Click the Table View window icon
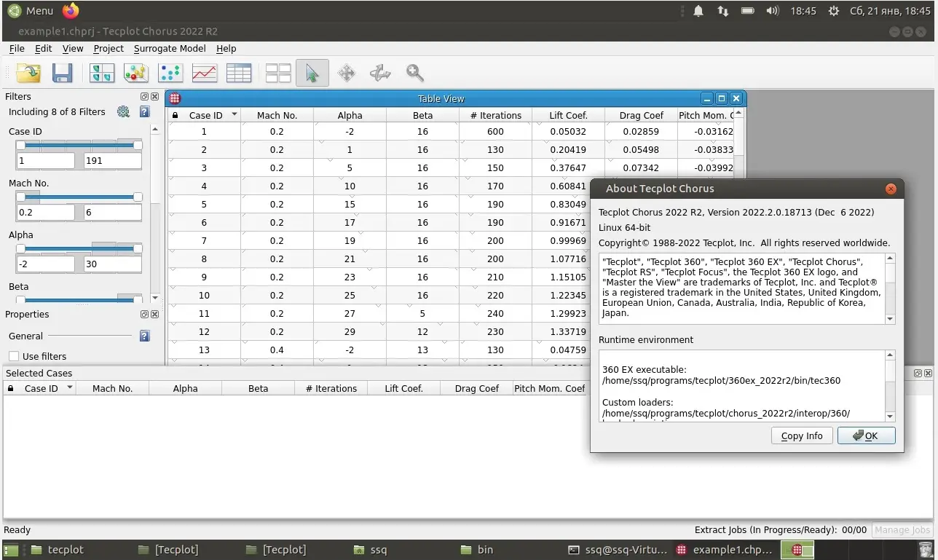This screenshot has width=938, height=560. click(175, 98)
